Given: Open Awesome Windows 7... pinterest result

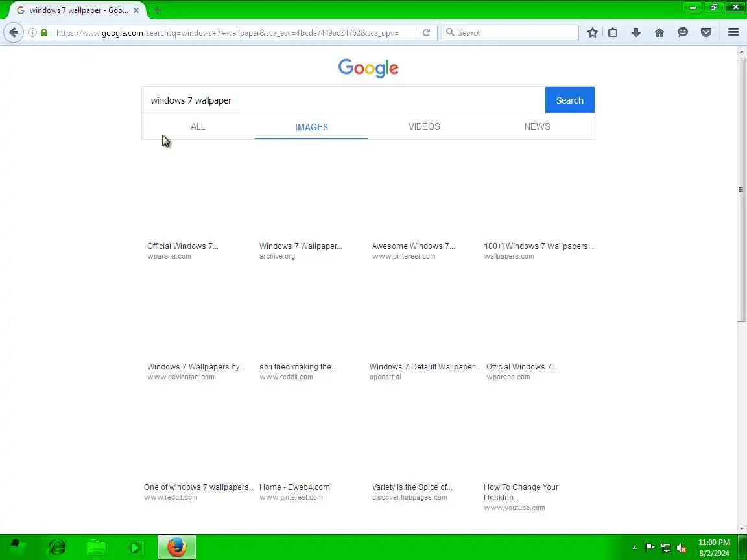Looking at the screenshot, I should 414,246.
